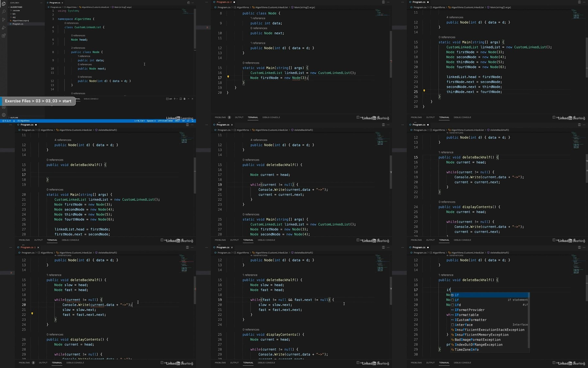This screenshot has width=588, height=368.
Task: Expand the .vscode folder in Explorer
Action: point(26,10)
